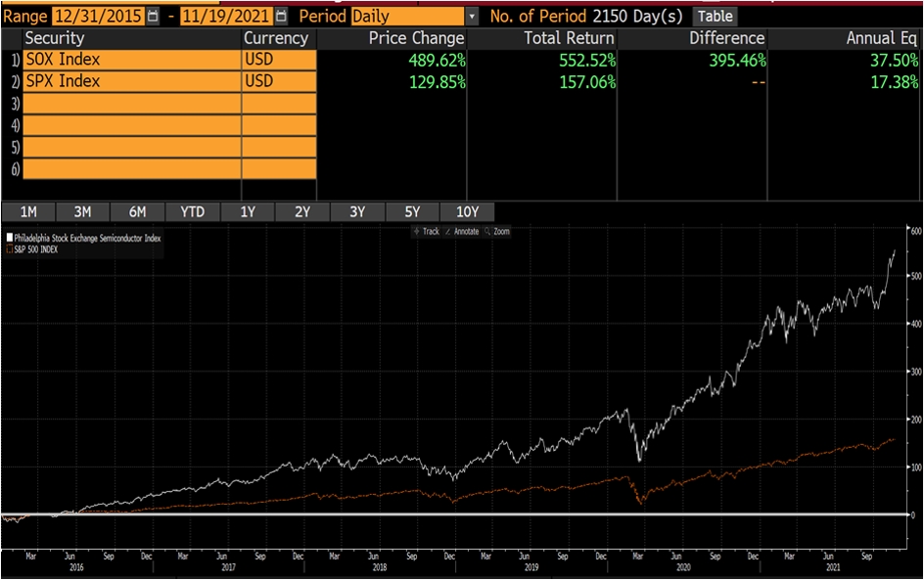Set chart range to YTD
Image resolution: width=924 pixels, height=580 pixels.
pyautogui.click(x=192, y=212)
